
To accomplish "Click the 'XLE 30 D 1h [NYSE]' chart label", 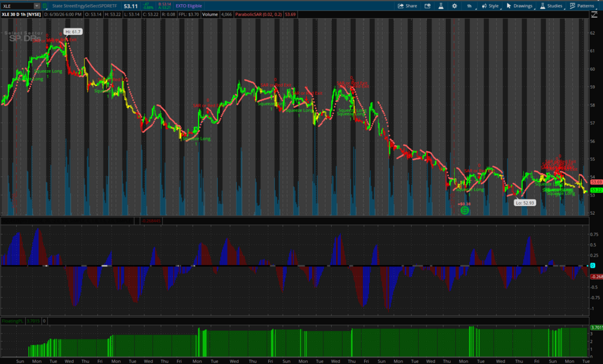I will tap(21, 14).
